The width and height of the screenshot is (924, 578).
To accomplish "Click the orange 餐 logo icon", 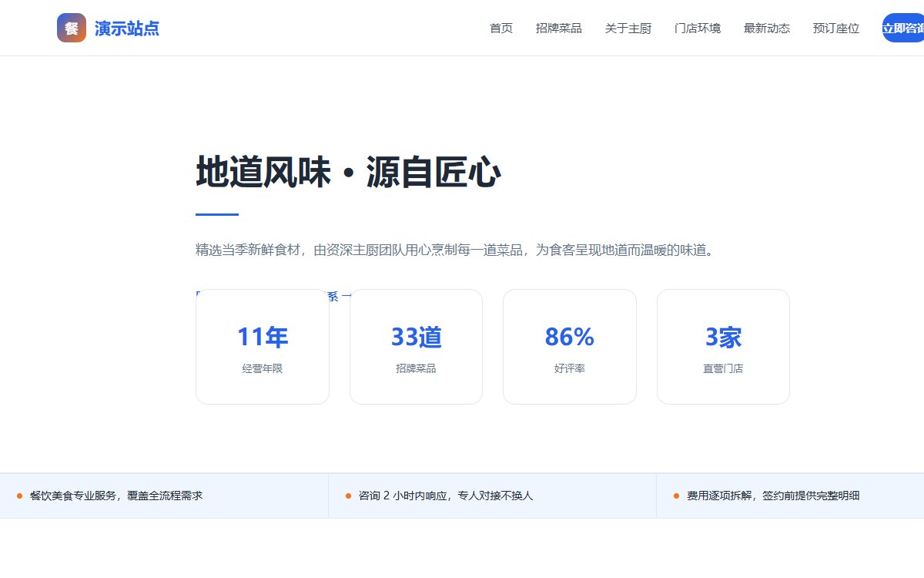I will coord(72,29).
